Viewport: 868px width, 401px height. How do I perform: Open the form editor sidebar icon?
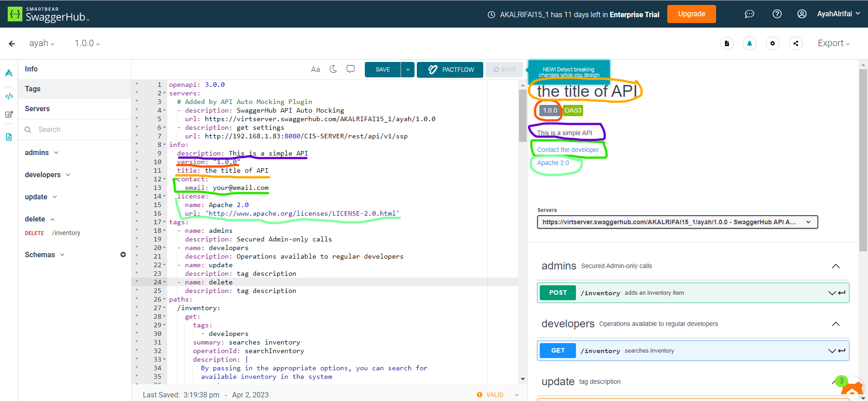tap(9, 115)
